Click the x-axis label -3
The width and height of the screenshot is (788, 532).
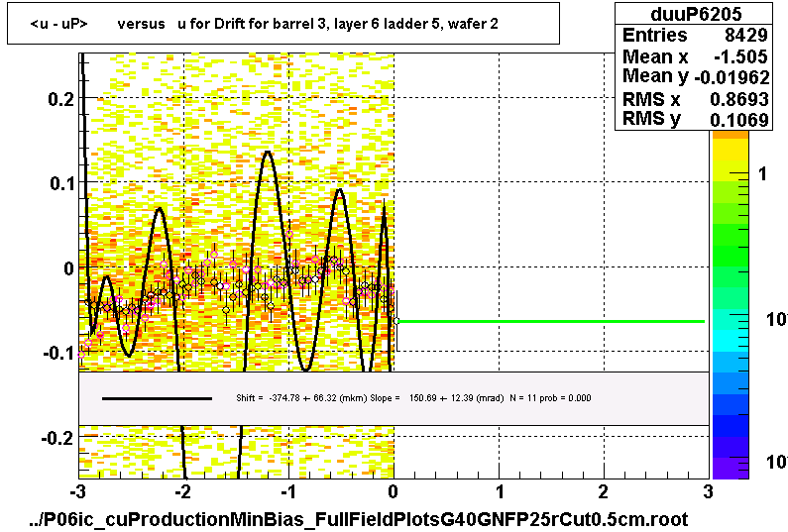[x=77, y=492]
